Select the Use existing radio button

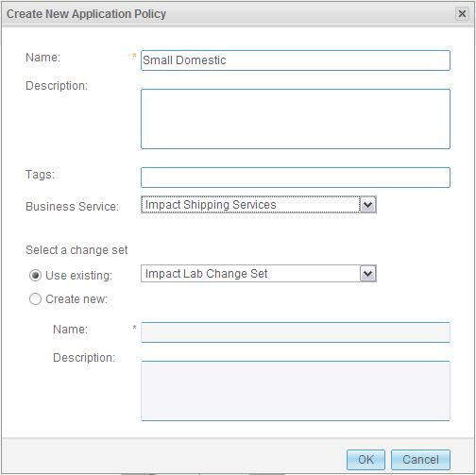point(35,275)
